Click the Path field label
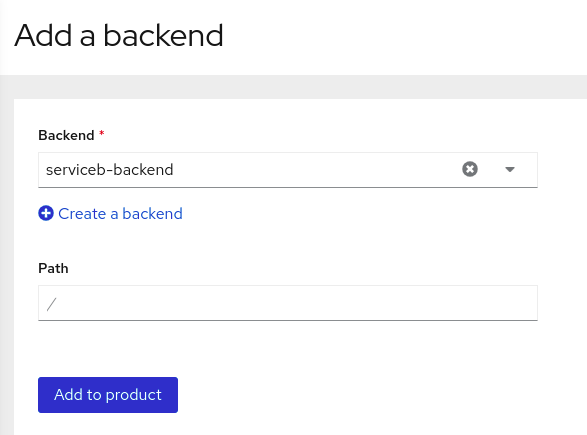The image size is (587, 435). [x=53, y=268]
